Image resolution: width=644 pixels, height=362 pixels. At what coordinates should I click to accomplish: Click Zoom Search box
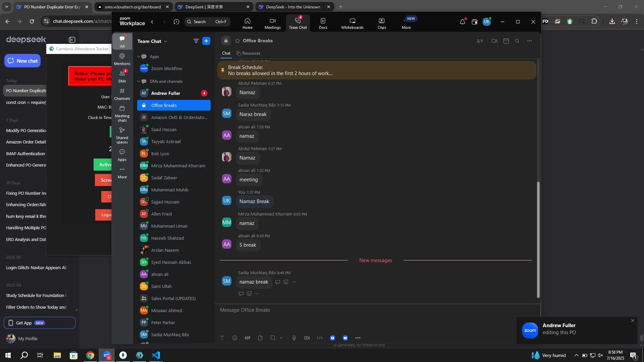point(207,22)
